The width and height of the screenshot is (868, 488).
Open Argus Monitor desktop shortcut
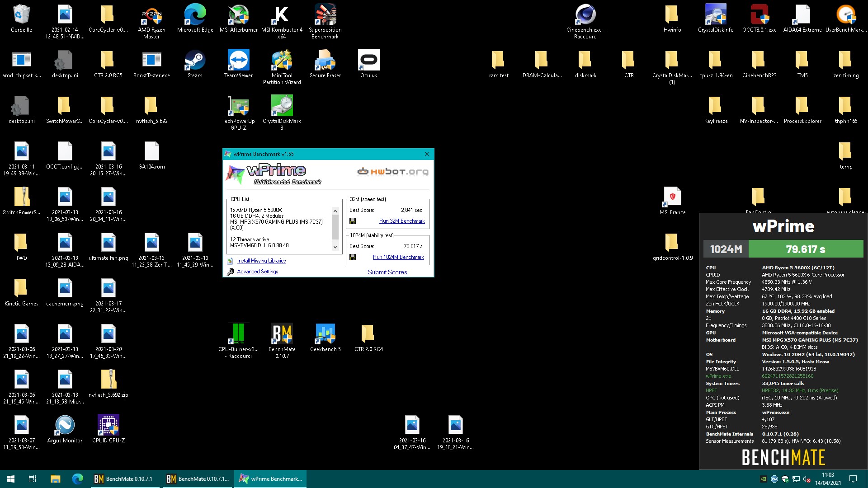point(65,429)
